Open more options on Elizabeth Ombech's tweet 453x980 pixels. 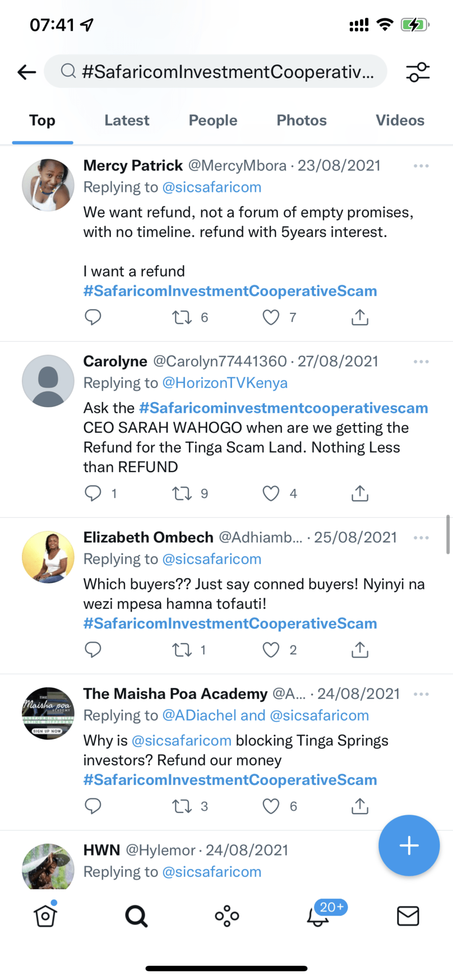tap(421, 537)
